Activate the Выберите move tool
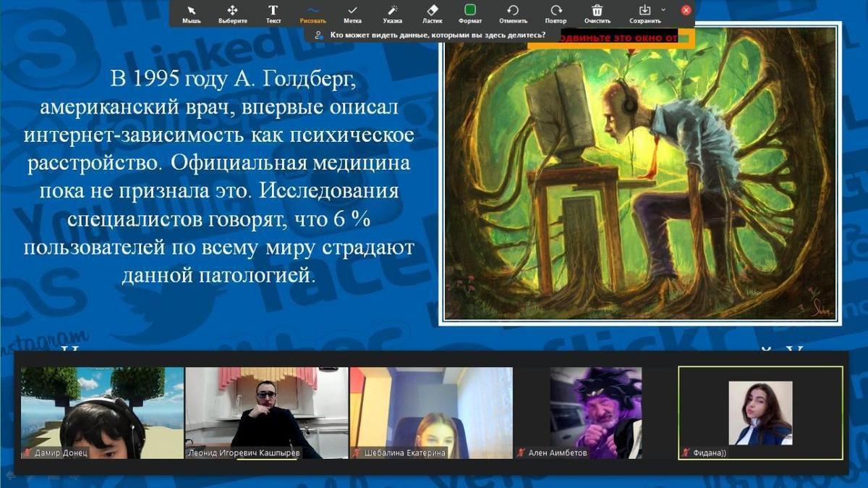The width and height of the screenshot is (868, 488). coord(232,13)
